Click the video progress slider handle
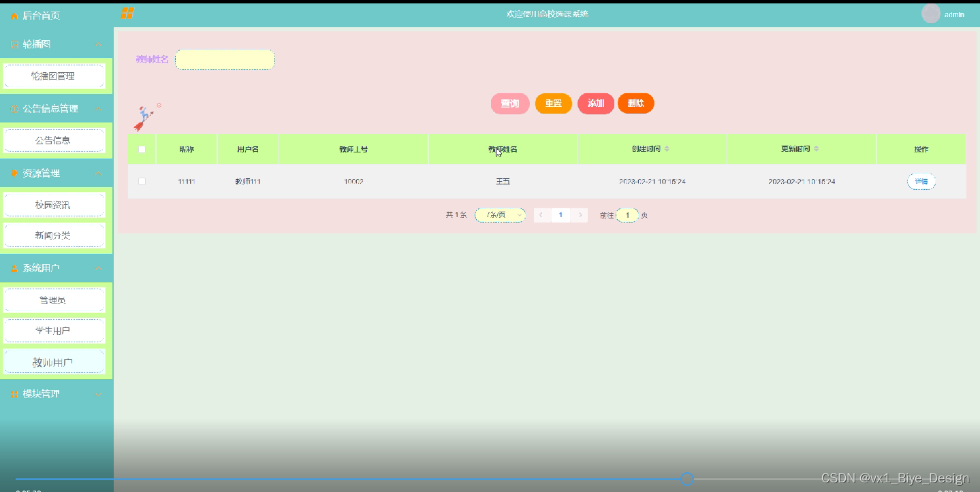The width and height of the screenshot is (980, 492). [688, 479]
